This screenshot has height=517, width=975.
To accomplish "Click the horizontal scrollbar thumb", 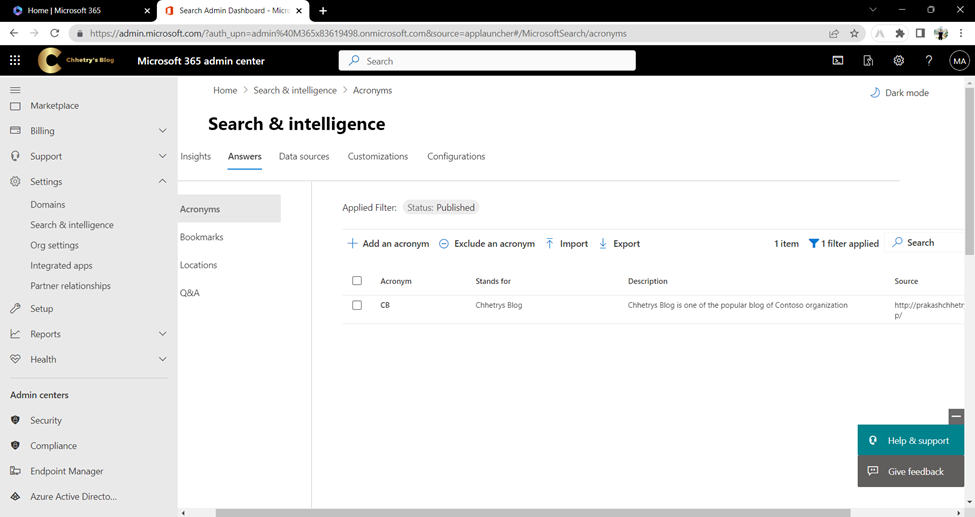I will pos(532,513).
